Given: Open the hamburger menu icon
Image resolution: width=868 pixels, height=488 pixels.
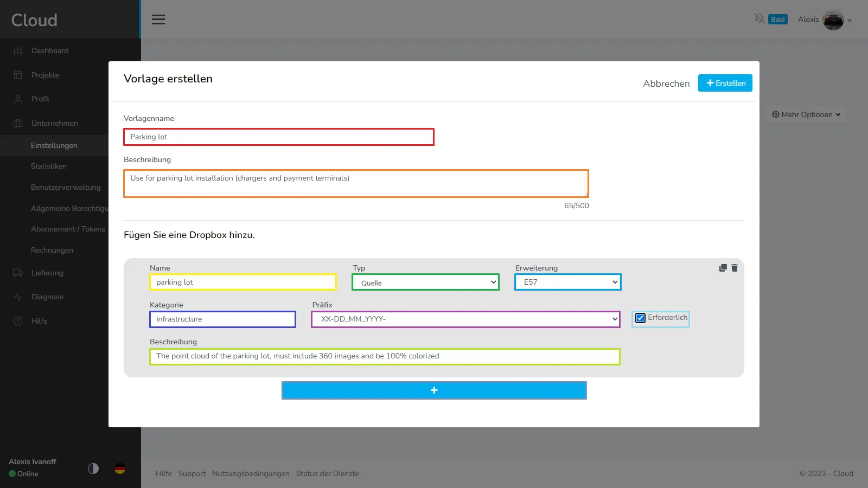Looking at the screenshot, I should point(158,20).
